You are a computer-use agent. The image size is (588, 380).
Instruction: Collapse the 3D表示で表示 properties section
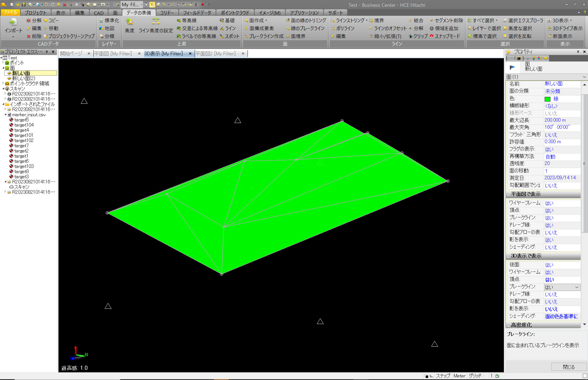coord(508,256)
